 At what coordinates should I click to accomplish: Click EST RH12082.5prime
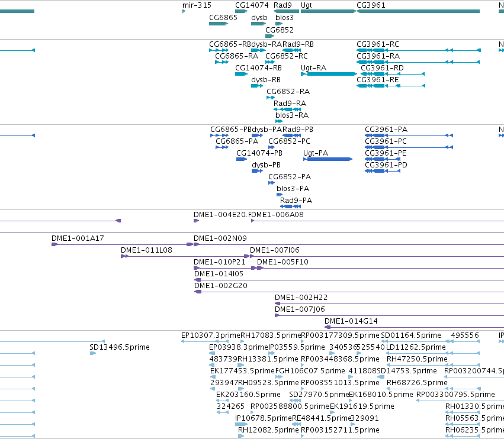tap(268, 430)
